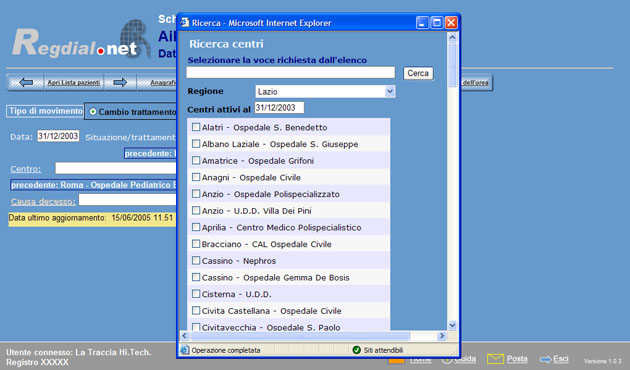630x370 pixels.
Task: Click the Cerca button
Action: [x=418, y=73]
